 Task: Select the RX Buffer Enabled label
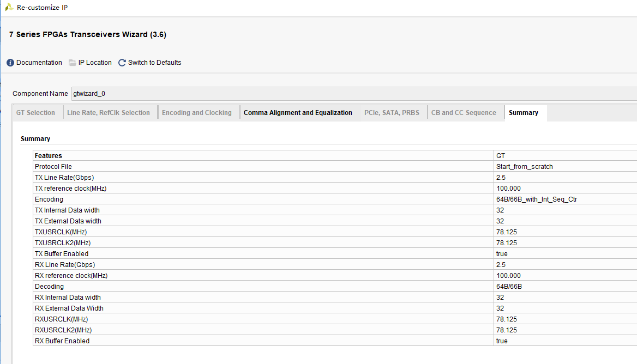[x=62, y=341]
